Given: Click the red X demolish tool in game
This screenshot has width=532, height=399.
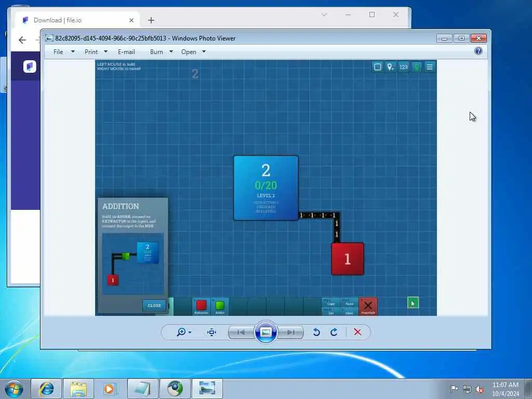Looking at the screenshot, I should point(368,307).
